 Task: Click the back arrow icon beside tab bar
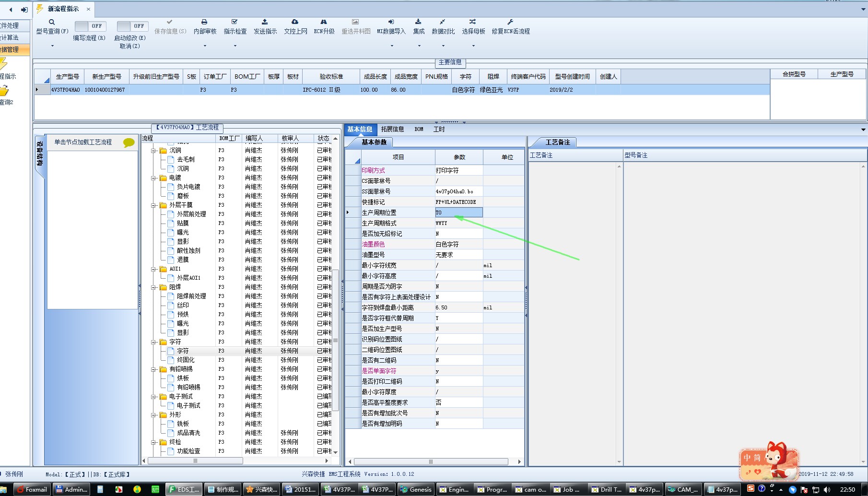click(x=11, y=10)
